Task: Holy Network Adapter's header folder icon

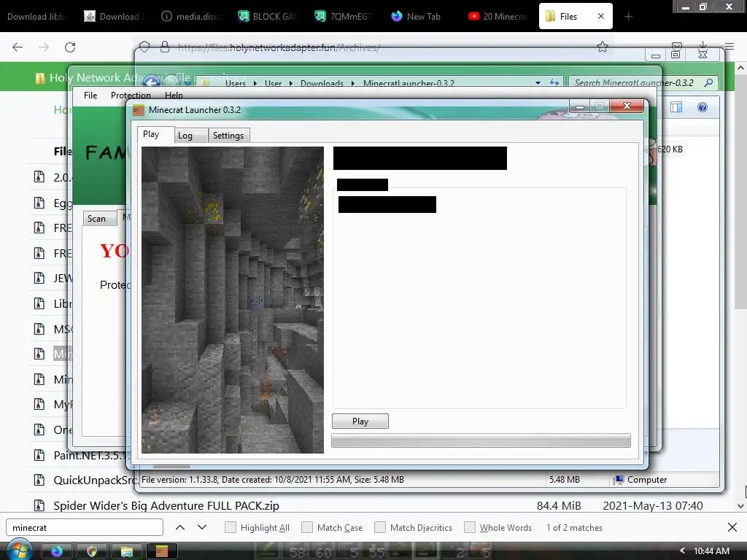Action: point(41,77)
